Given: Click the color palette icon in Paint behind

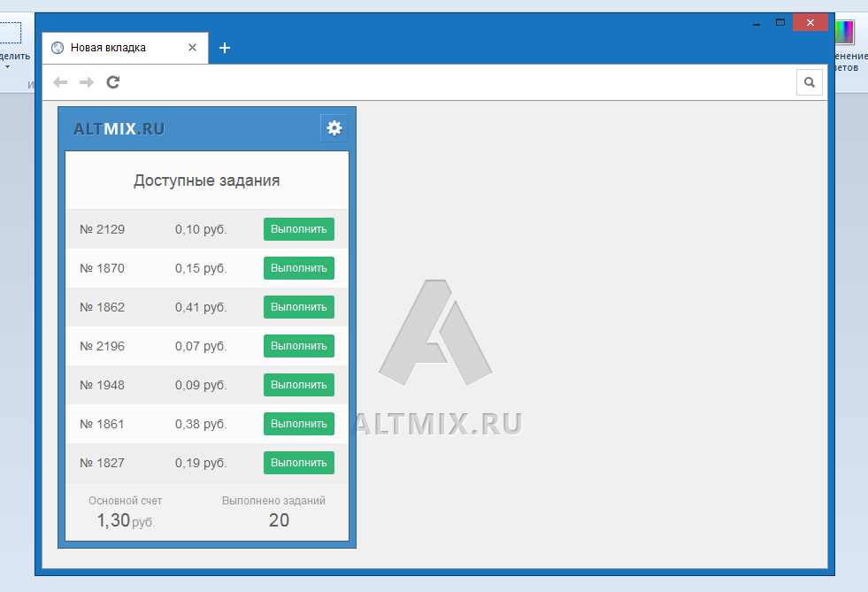Looking at the screenshot, I should tap(844, 32).
